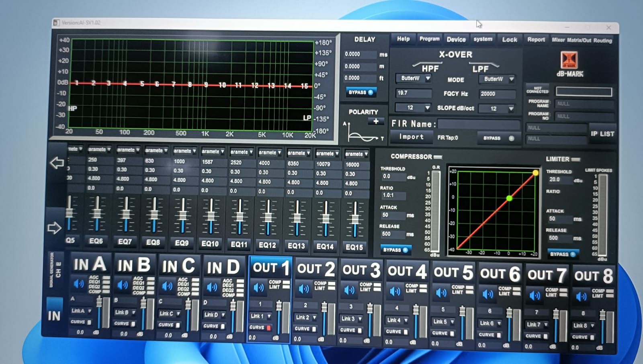Screen dimensions: 643x364
Task: Open the EQ10 parameter type dropdown
Action: click(213, 151)
